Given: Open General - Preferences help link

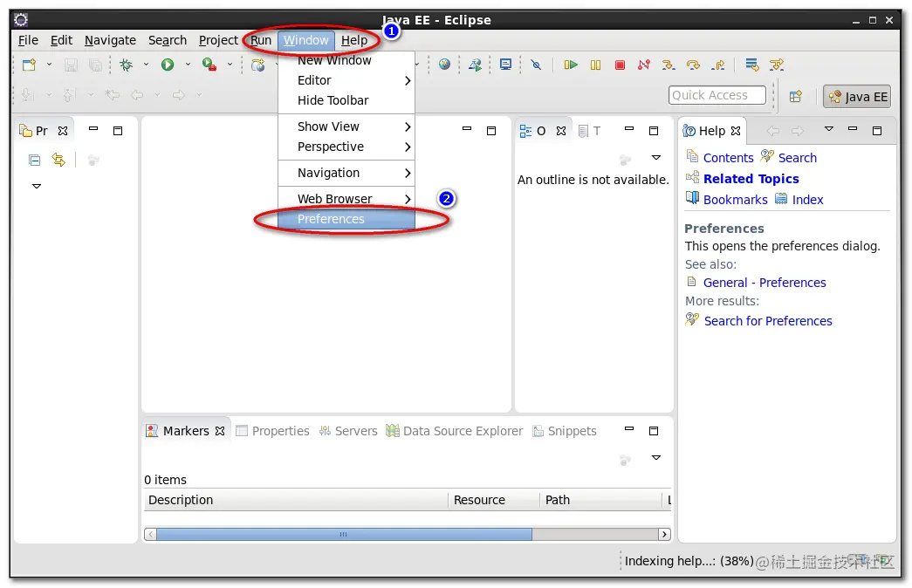Looking at the screenshot, I should click(765, 283).
